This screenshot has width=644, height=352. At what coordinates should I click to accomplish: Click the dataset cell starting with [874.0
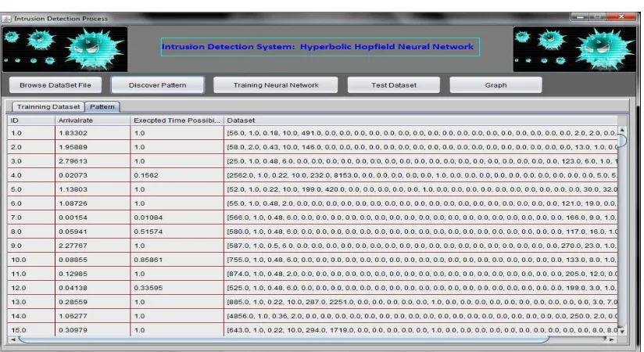click(420, 274)
